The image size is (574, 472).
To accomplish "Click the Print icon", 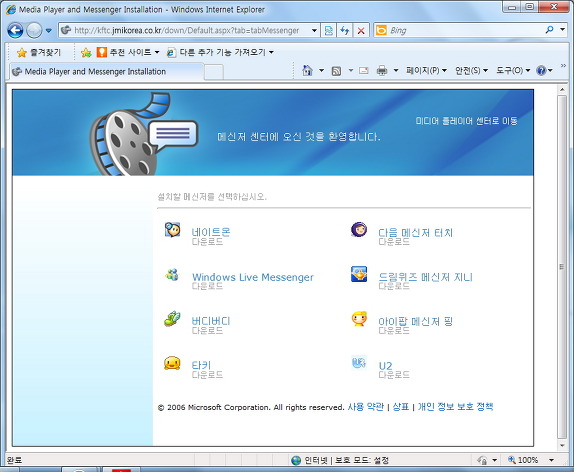I will (x=382, y=70).
